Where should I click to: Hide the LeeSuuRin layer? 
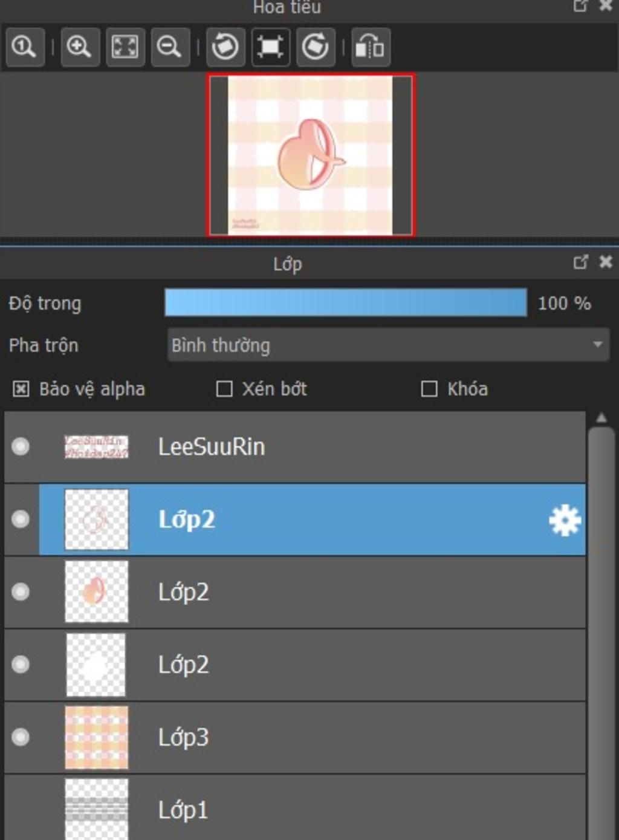click(x=21, y=447)
